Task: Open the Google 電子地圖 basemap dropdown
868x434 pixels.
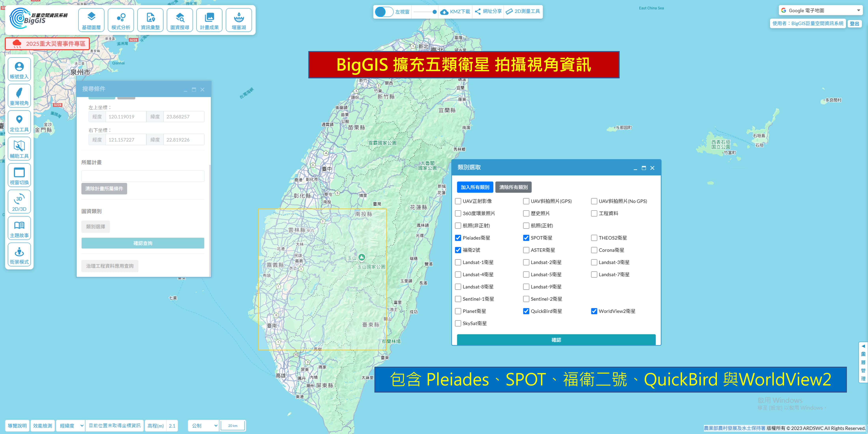Action: click(x=821, y=10)
